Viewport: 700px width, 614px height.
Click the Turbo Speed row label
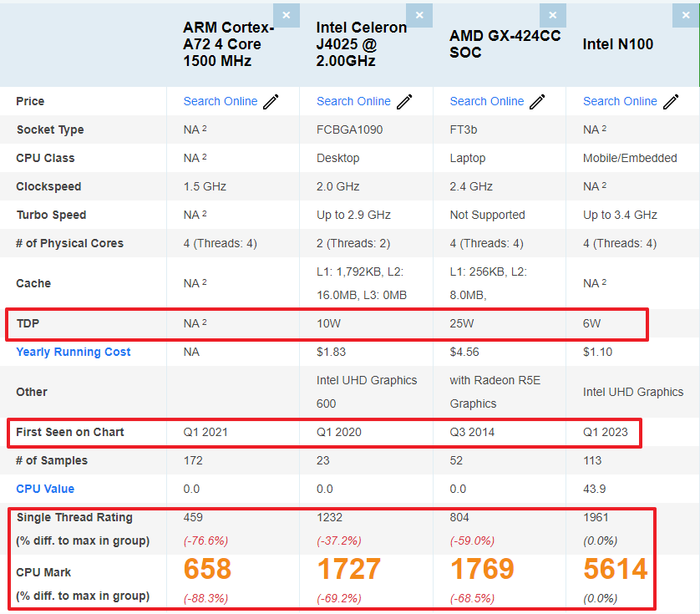point(51,216)
